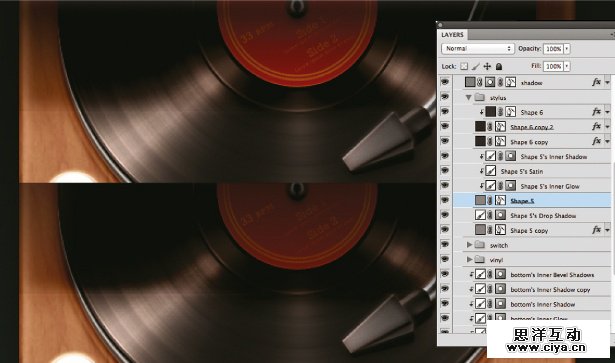The width and height of the screenshot is (615, 363).
Task: Click mask thumbnail of bottom's Inner Bevel Shadows
Action: click(x=500, y=274)
